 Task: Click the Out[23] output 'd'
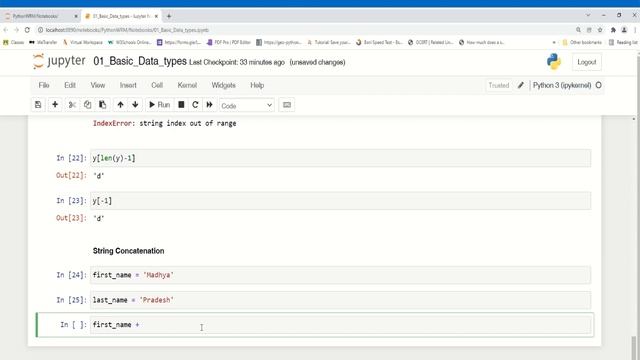99,218
